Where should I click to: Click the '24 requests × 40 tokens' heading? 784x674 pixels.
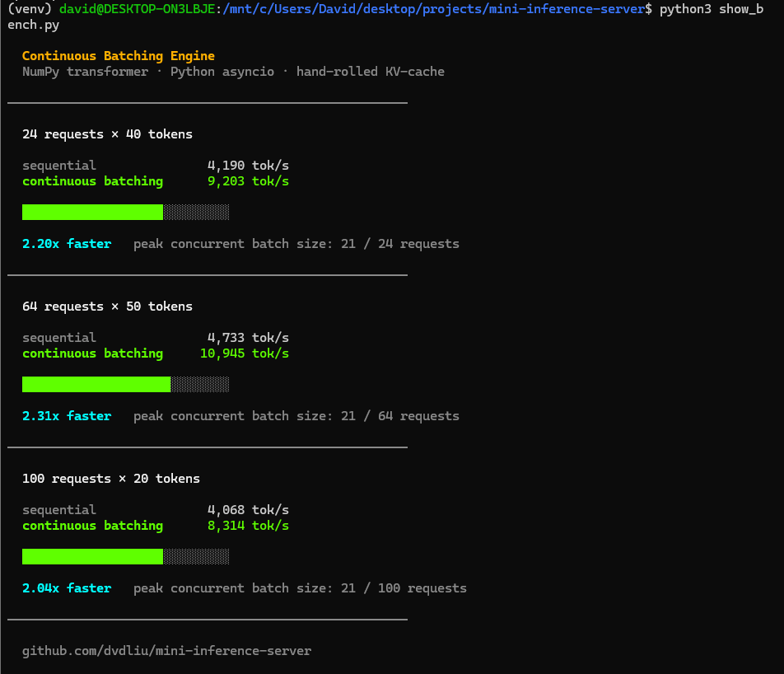pyautogui.click(x=108, y=134)
